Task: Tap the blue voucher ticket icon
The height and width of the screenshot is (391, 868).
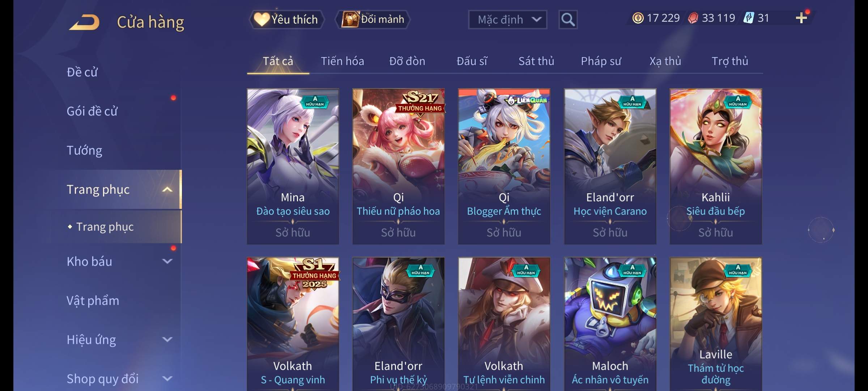Action: 748,18
